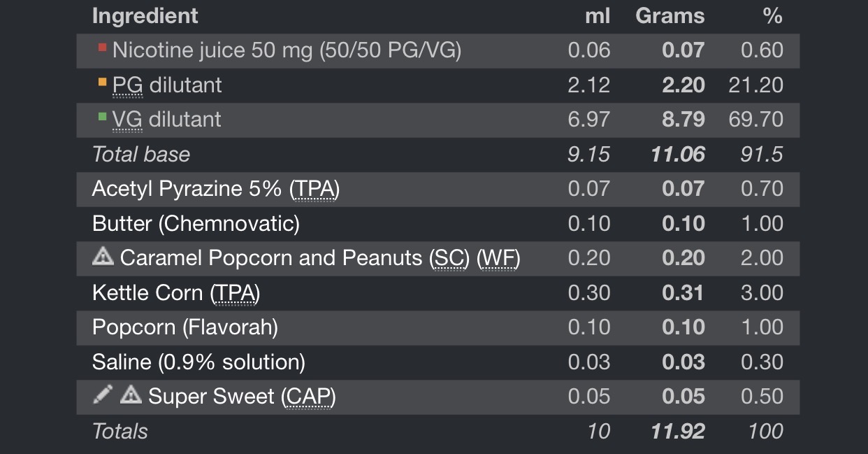The height and width of the screenshot is (454, 868).
Task: Click the warning icon before Caramel Popcorn
Action: [x=103, y=257]
